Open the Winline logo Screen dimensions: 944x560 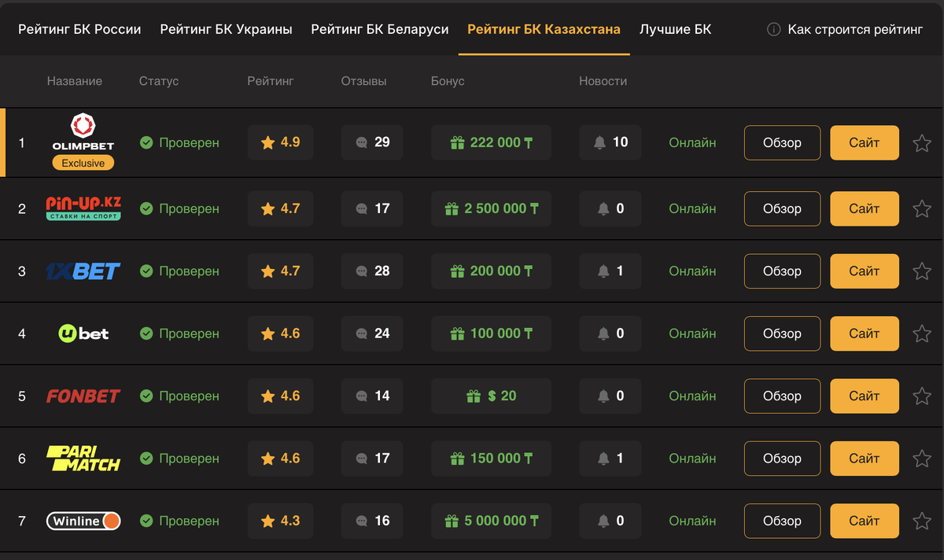click(x=83, y=521)
